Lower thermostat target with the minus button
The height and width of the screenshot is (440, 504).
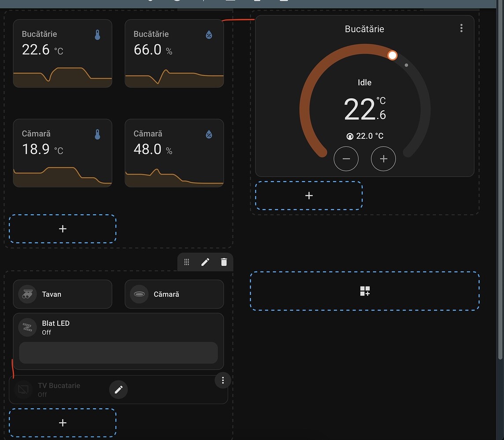point(346,159)
